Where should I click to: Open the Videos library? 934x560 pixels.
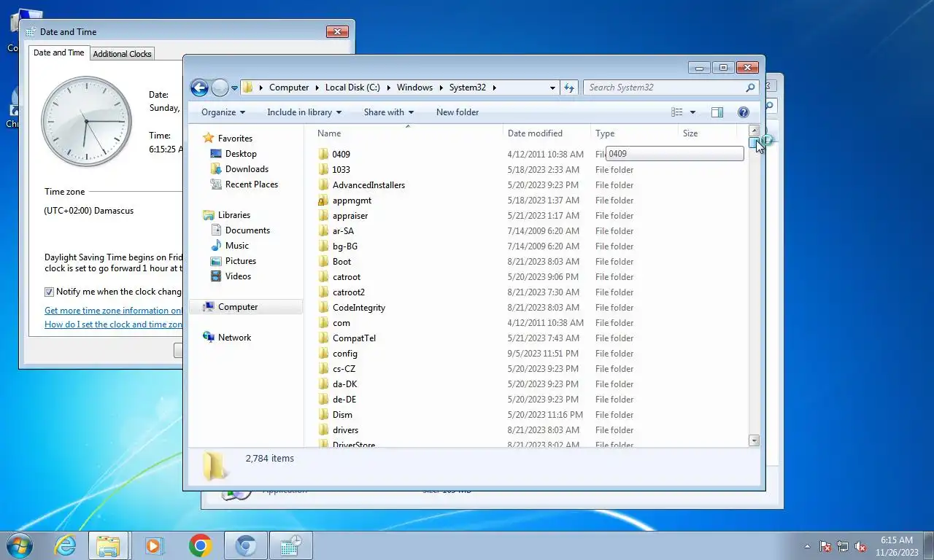tap(238, 276)
